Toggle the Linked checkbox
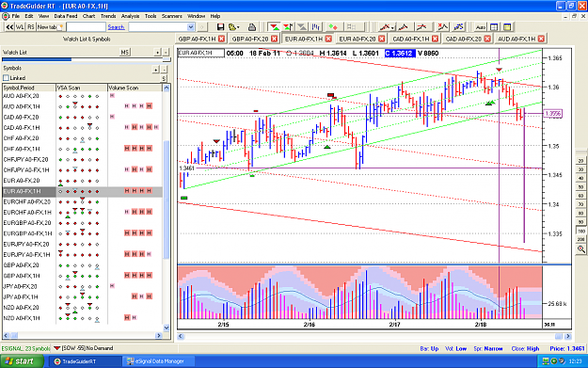Screen dimensions: 588x368 coord(6,78)
